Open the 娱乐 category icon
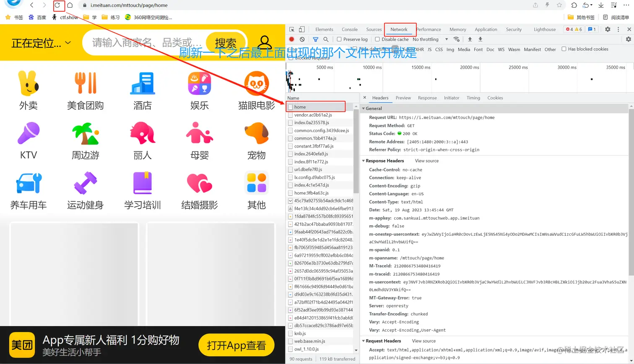The width and height of the screenshot is (634, 364). coord(200,83)
